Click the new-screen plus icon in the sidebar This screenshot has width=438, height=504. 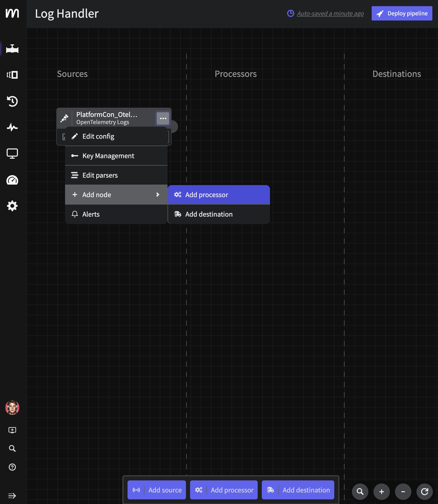click(x=12, y=430)
